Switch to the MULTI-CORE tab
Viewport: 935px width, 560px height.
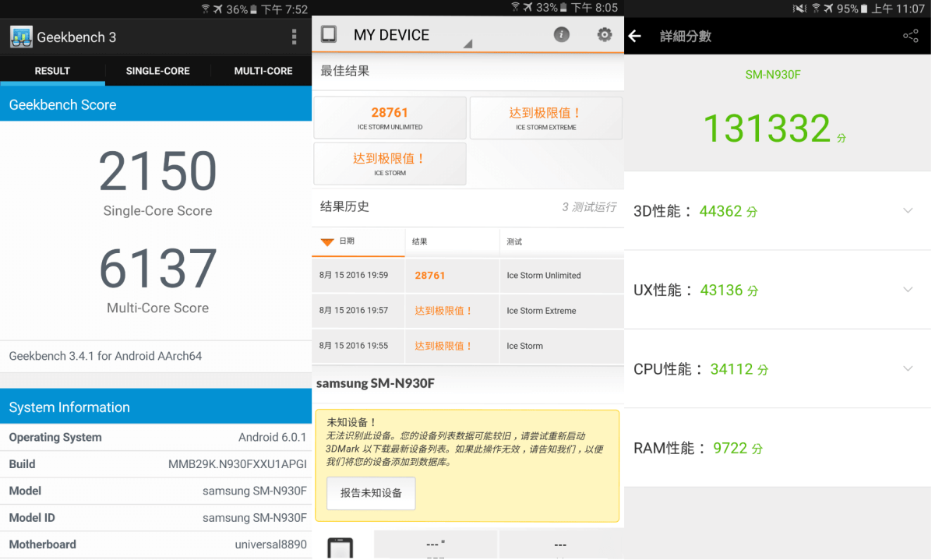(263, 71)
